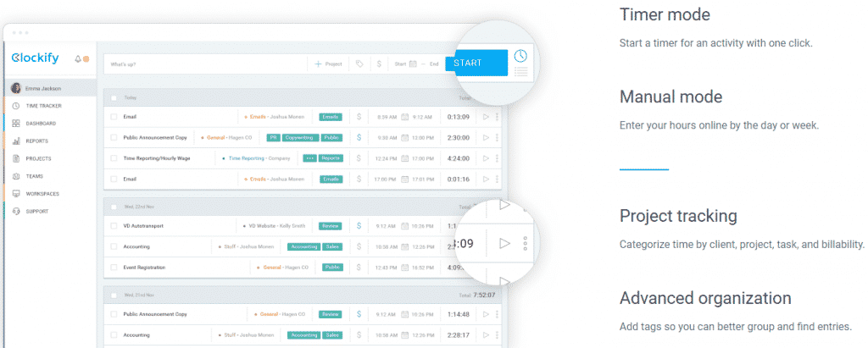This screenshot has width=868, height=348.
Task: Tick the checkbox beside VD Autotransport
Action: pos(114,226)
